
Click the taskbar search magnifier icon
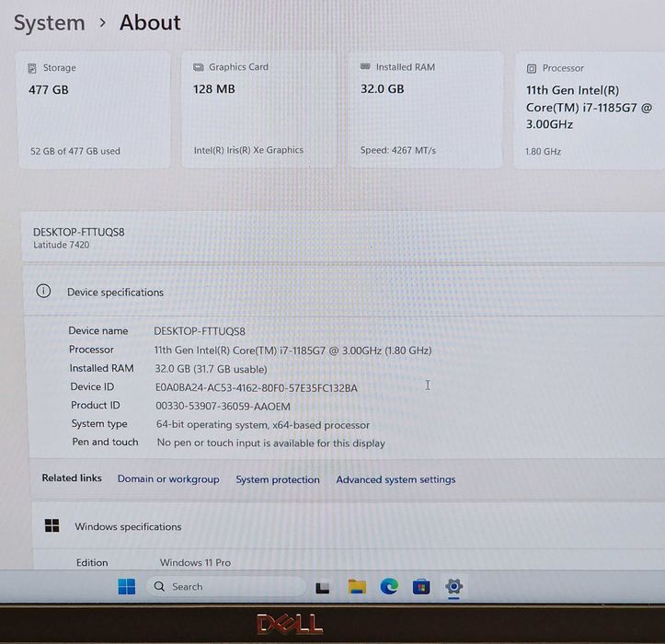[x=159, y=586]
